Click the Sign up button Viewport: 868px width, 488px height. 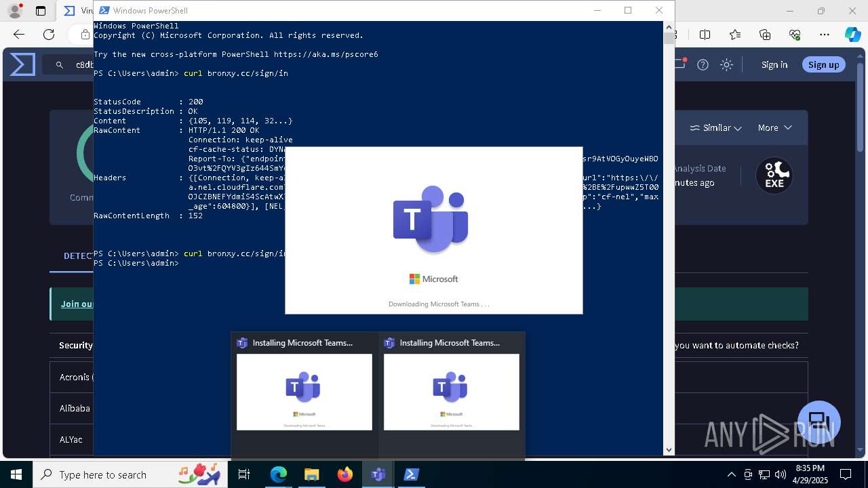[824, 64]
